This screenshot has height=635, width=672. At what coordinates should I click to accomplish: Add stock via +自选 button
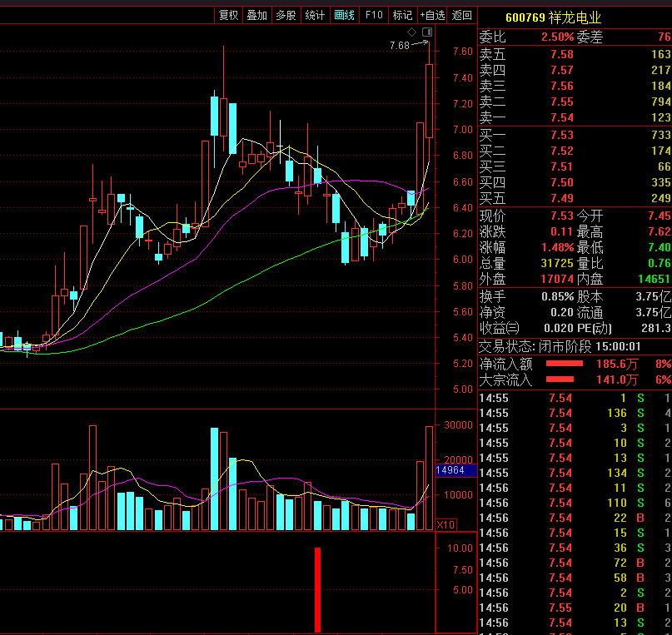pyautogui.click(x=432, y=16)
